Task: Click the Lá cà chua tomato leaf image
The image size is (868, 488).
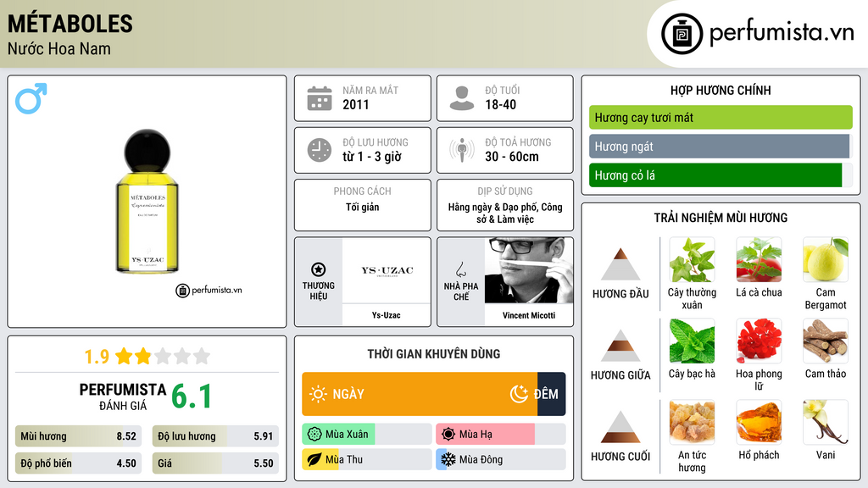Action: point(759,260)
